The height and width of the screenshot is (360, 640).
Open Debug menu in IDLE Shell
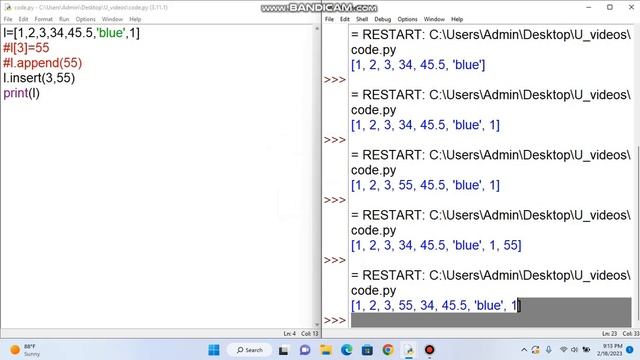tap(382, 19)
